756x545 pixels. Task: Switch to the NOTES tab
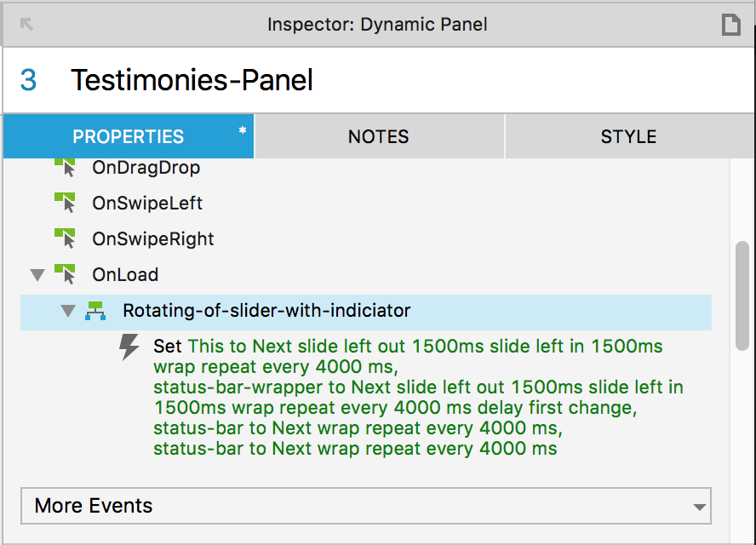pyautogui.click(x=378, y=136)
